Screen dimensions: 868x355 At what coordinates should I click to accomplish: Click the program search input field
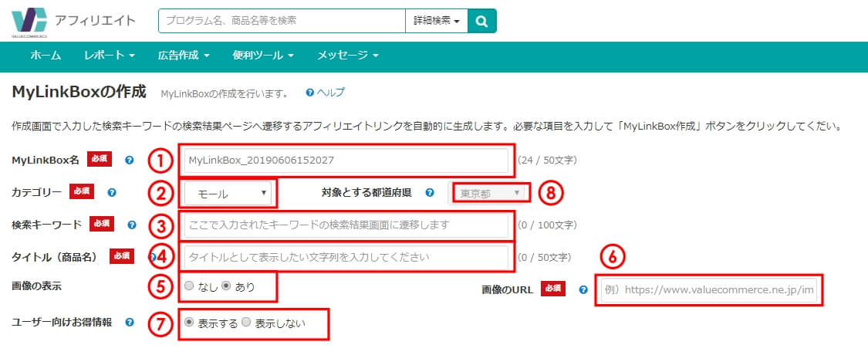282,21
